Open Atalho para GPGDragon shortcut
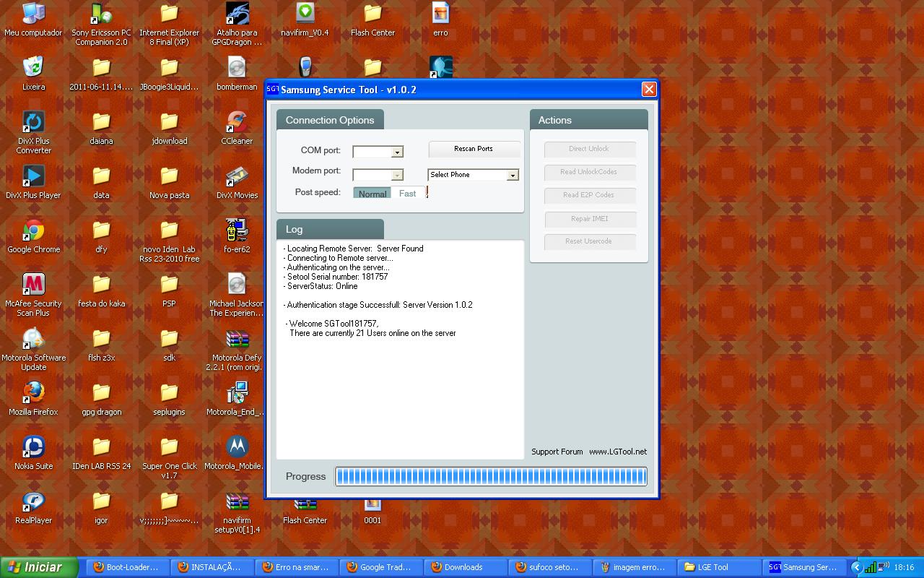The width and height of the screenshot is (924, 578). tap(237, 24)
